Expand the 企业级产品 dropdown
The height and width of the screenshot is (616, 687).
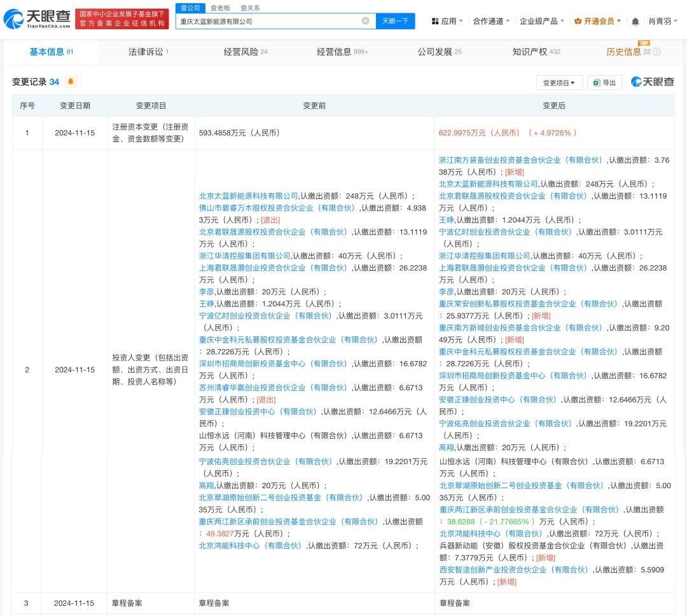541,21
